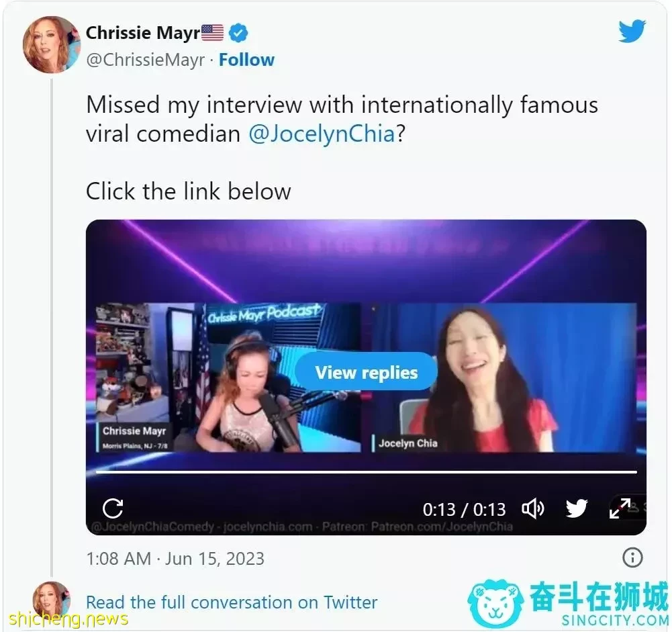Click the blue verified badge

[238, 33]
